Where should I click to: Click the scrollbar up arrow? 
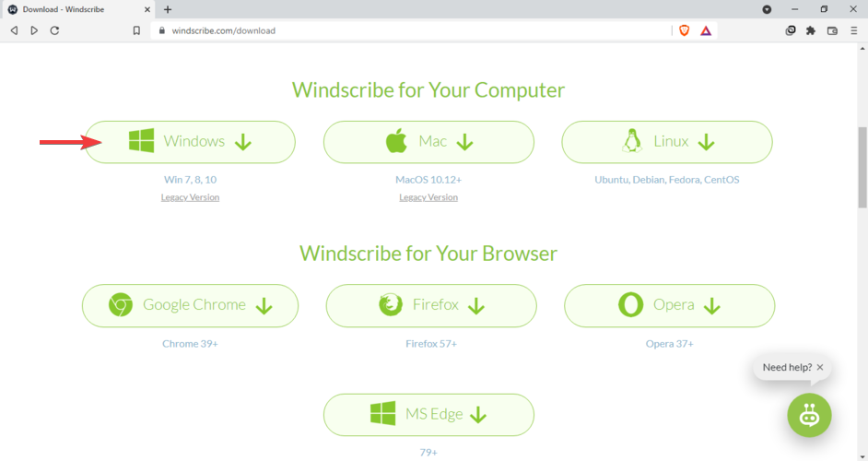coord(862,49)
